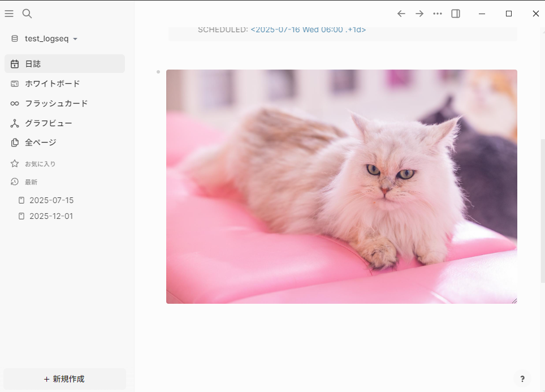
Task: Maximize the Logseq window
Action: tap(508, 14)
